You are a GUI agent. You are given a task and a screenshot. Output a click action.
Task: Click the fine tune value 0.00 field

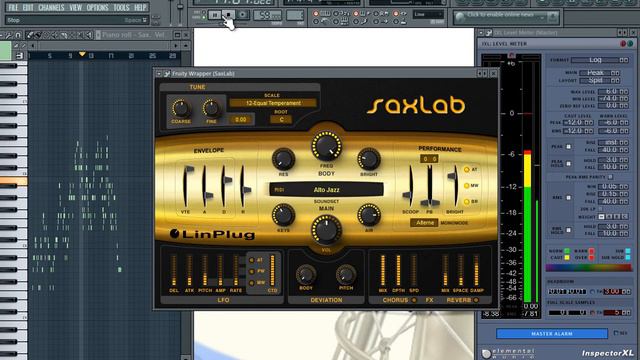240,120
